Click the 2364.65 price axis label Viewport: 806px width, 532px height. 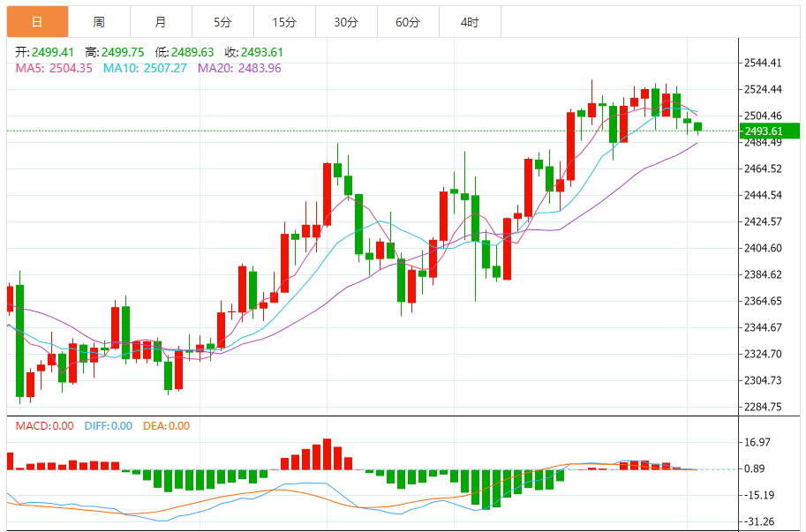pos(763,301)
